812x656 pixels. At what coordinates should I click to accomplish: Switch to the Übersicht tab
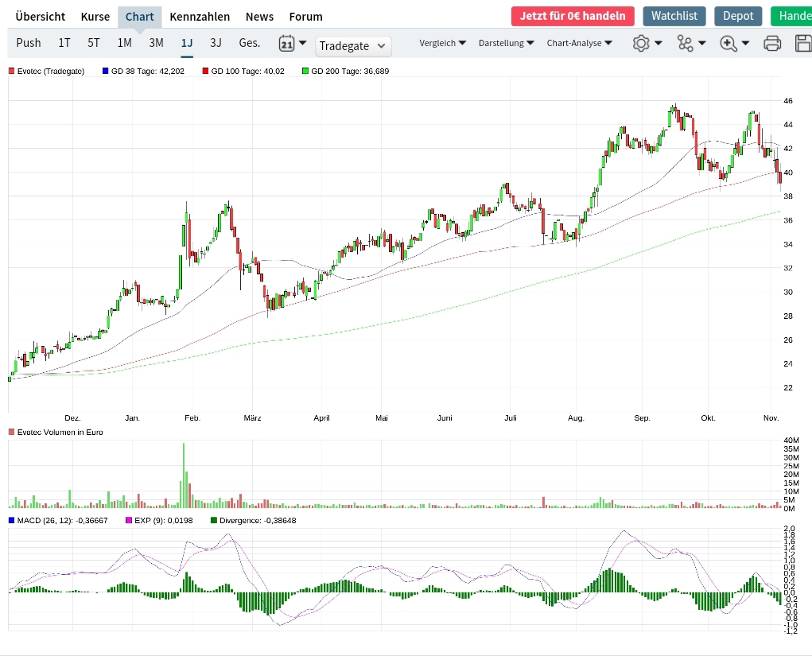(x=41, y=17)
